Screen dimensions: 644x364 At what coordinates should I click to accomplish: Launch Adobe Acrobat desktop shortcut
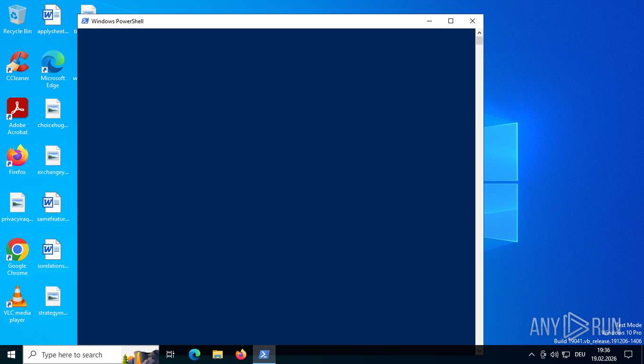coord(18,116)
